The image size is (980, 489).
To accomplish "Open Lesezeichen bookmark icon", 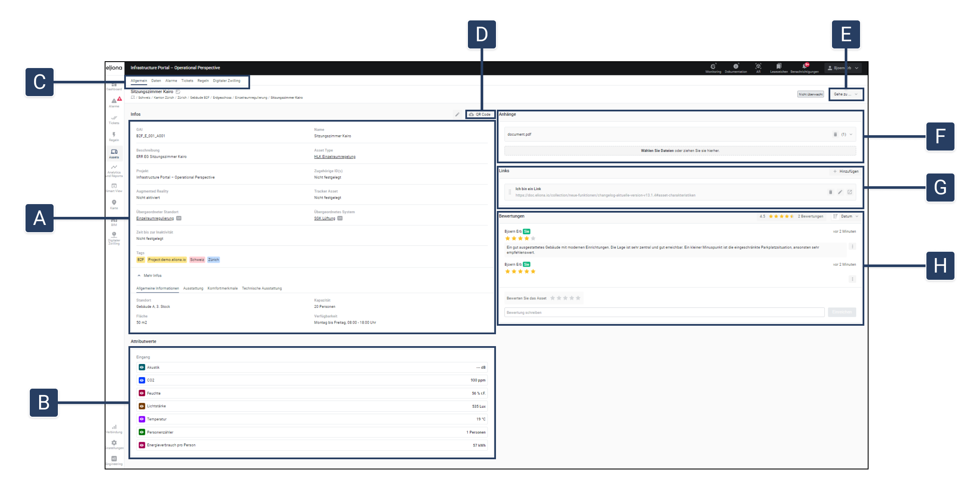I will (778, 66).
